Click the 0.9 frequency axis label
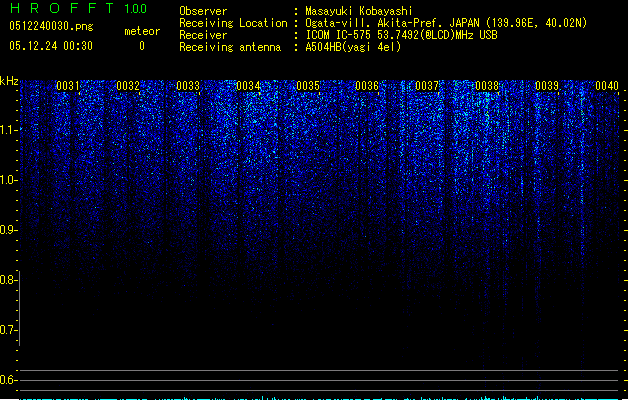Screen dimensions: 629x400 [8, 230]
